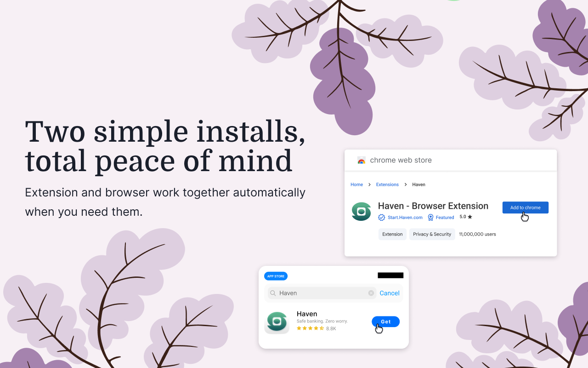Click the Haven app name in search results
Viewport: 588px width, 368px height.
(x=307, y=314)
